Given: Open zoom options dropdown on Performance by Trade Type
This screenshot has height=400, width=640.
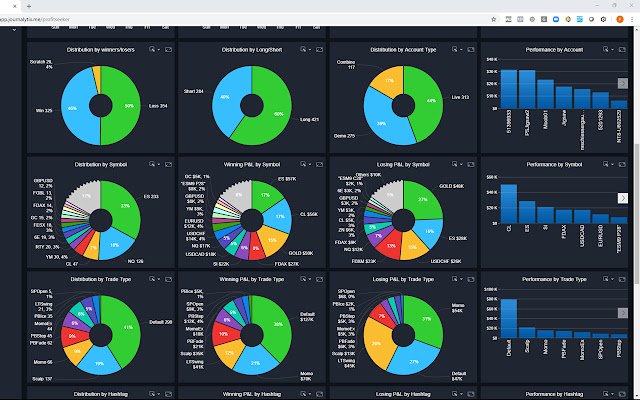Looking at the screenshot, I should [x=612, y=279].
